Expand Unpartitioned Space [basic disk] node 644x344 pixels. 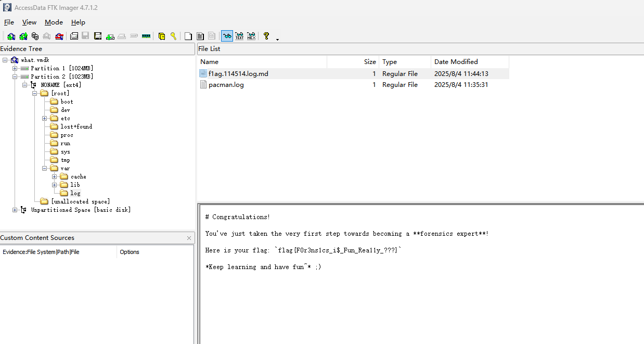coord(15,210)
